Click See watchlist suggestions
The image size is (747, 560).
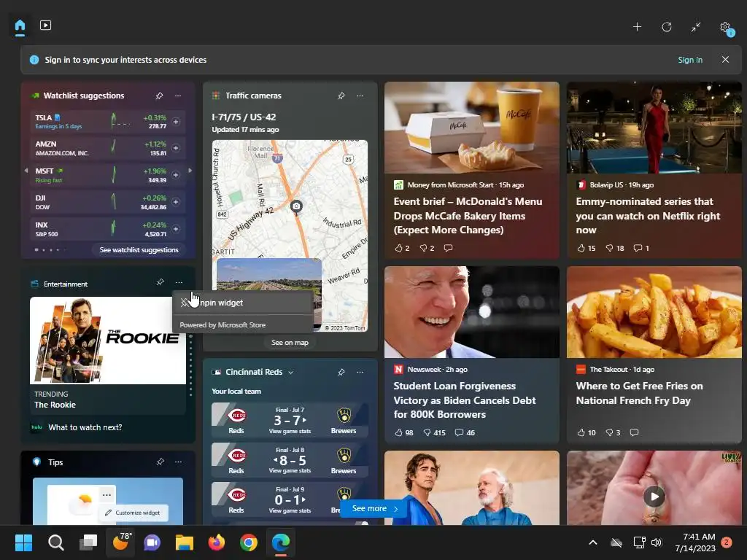(139, 249)
